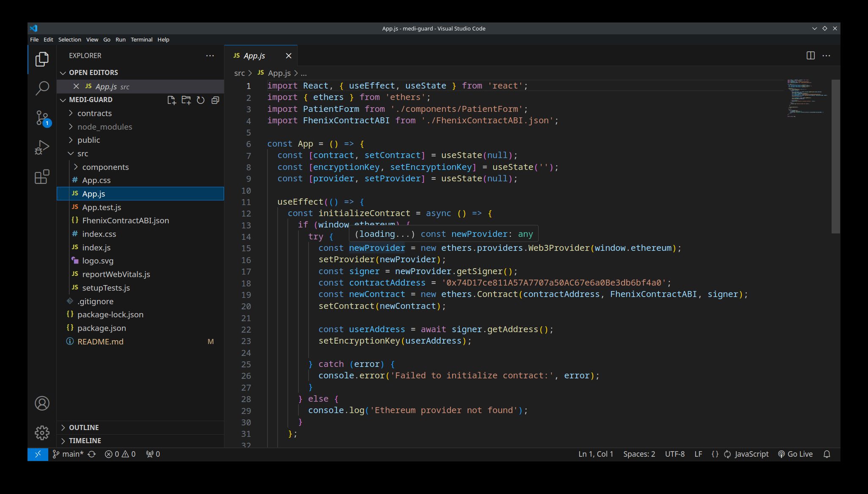Click the New File icon in MEDI-GUARD header
The width and height of the screenshot is (868, 494).
click(x=171, y=100)
